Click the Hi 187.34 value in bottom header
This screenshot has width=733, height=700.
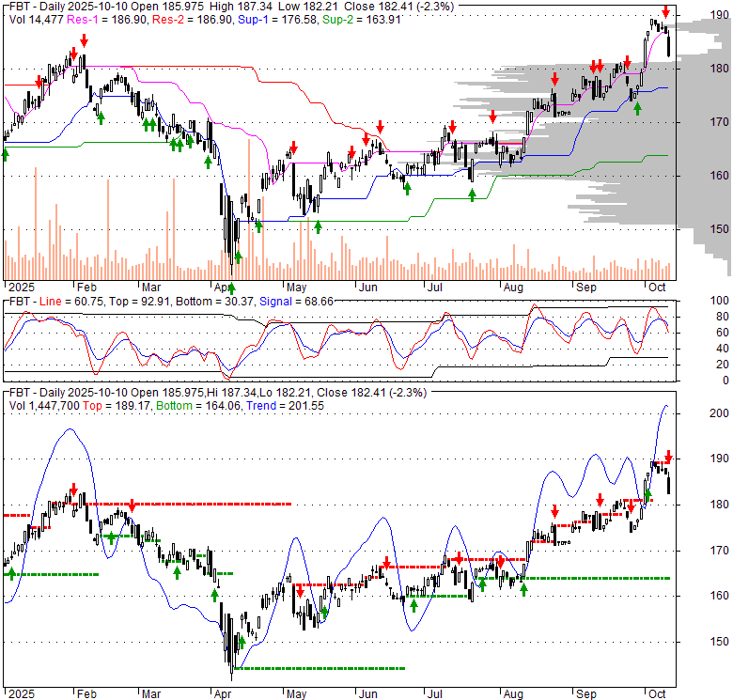click(x=230, y=393)
